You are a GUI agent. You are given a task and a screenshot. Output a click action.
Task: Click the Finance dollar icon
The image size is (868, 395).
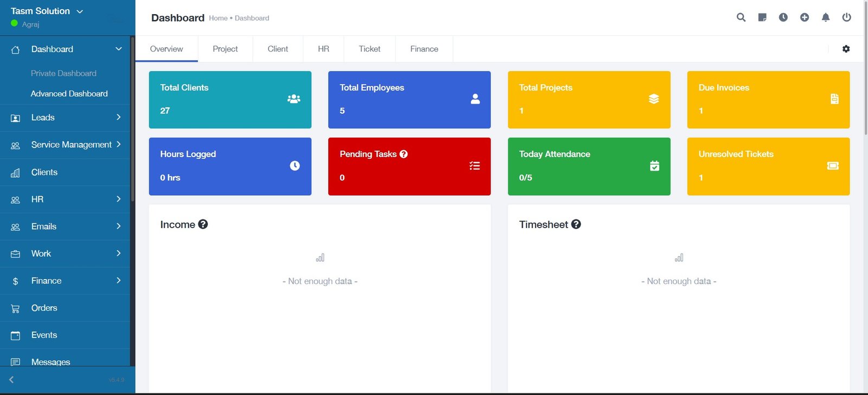pos(15,281)
